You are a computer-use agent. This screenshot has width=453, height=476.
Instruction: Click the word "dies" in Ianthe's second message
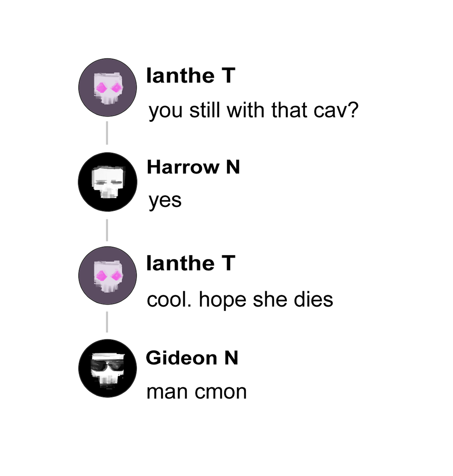pos(313,299)
